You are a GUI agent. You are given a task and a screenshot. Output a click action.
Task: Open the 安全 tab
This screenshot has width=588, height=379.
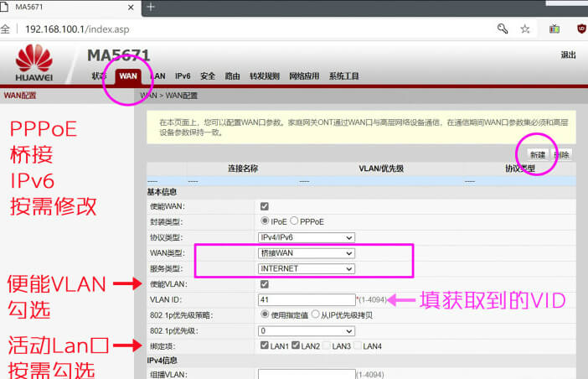click(x=208, y=76)
